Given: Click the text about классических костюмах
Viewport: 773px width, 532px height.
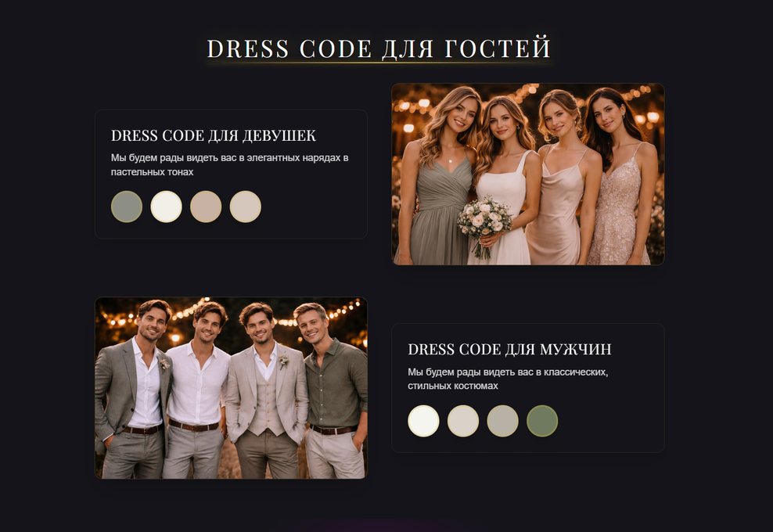Looking at the screenshot, I should 508,379.
